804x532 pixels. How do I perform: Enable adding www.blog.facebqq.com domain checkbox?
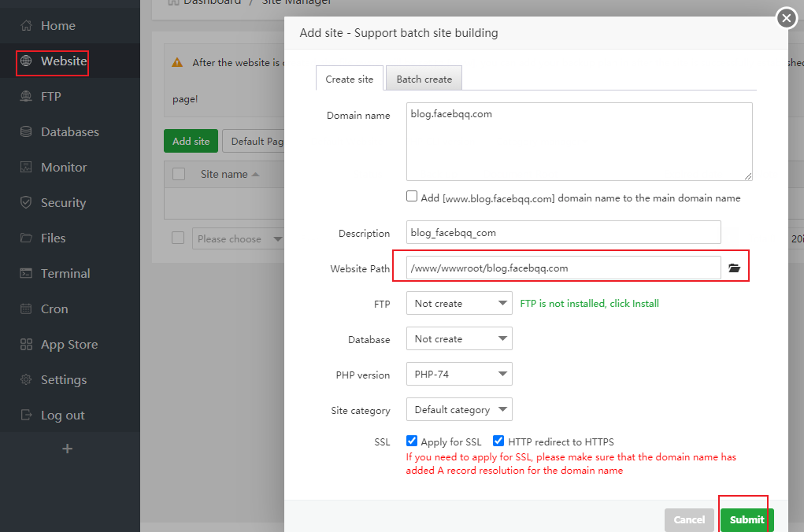pos(412,197)
